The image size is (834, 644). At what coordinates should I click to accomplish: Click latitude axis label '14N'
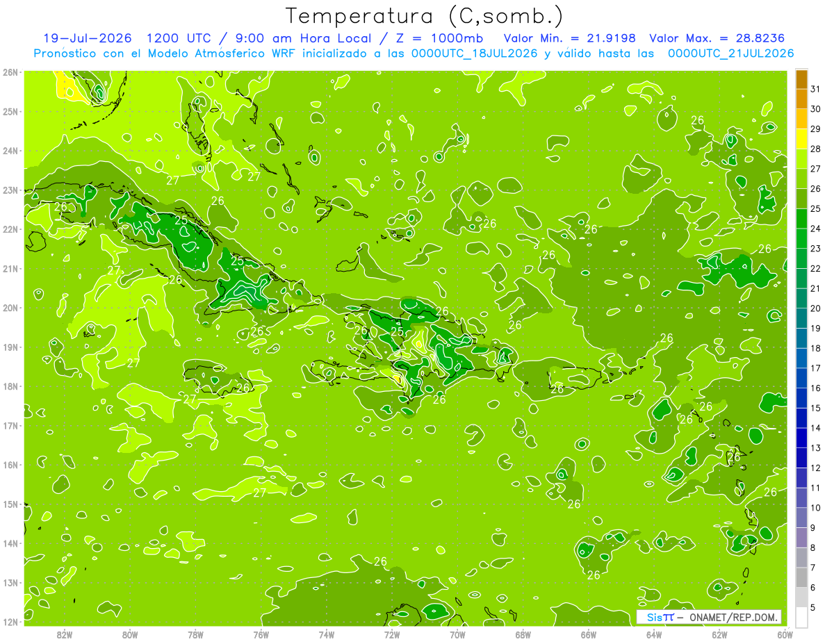pos(11,543)
